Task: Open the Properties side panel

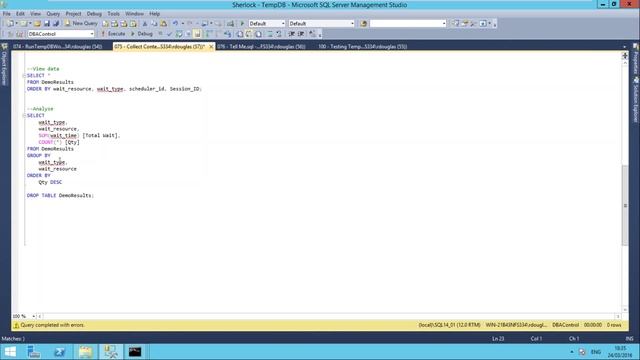Action: [636, 59]
